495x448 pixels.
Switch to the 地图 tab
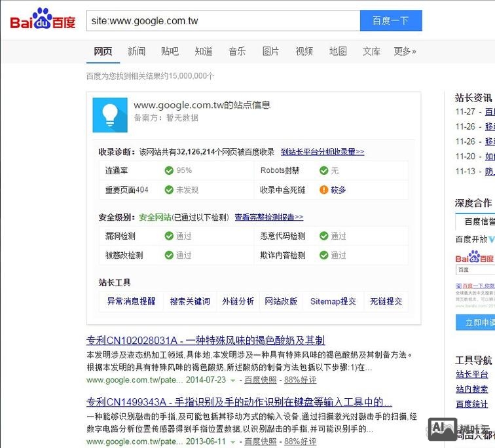338,51
